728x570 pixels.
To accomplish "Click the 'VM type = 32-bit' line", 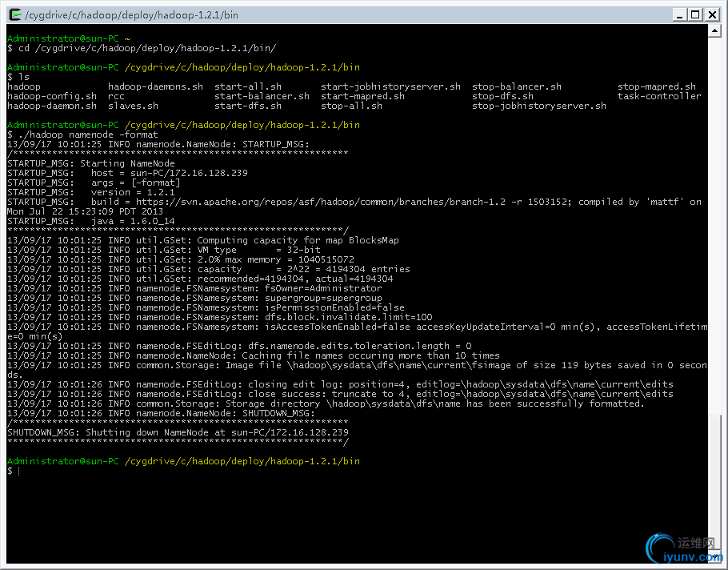I will click(164, 250).
